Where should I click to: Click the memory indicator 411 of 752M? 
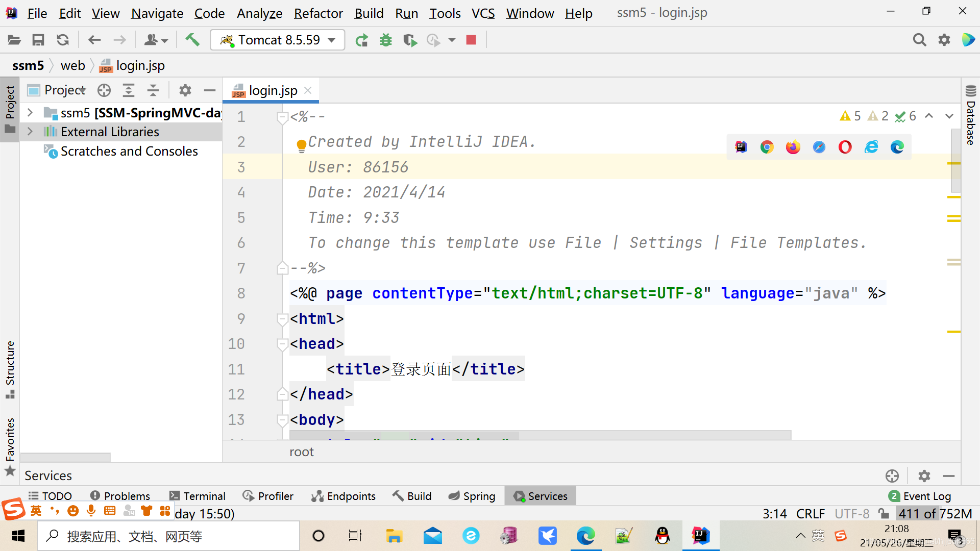point(935,513)
